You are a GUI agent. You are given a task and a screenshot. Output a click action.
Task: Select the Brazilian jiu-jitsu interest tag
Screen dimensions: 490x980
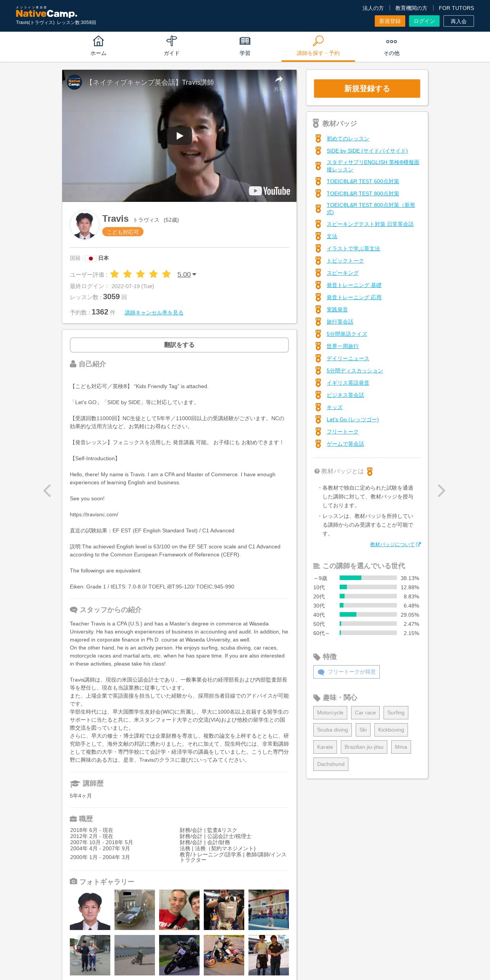tap(364, 747)
